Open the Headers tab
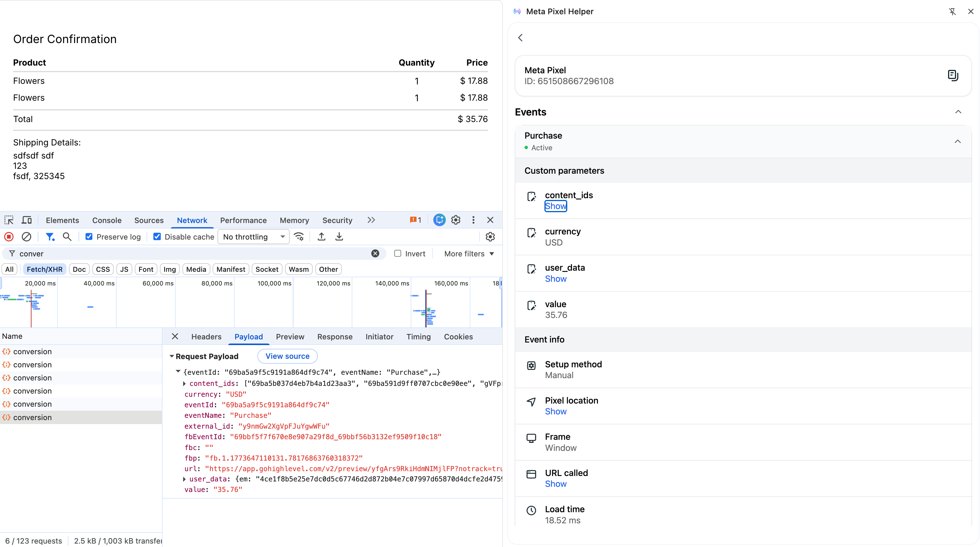This screenshot has width=980, height=547. [206, 337]
